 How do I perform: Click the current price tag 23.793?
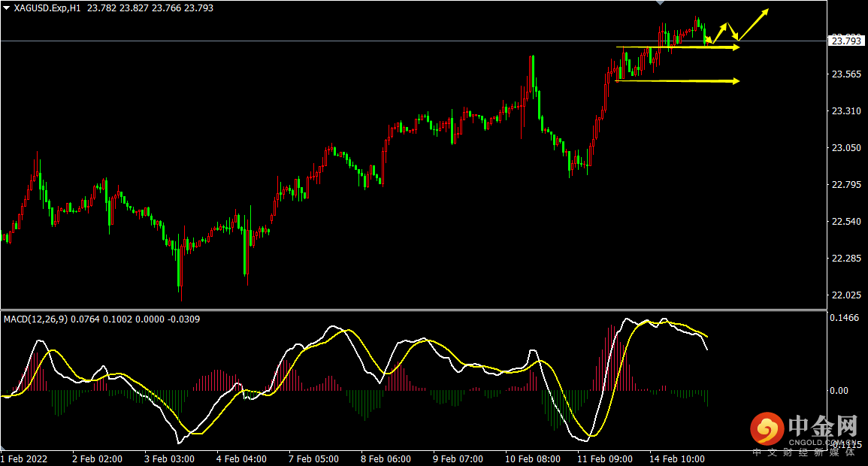tap(846, 41)
